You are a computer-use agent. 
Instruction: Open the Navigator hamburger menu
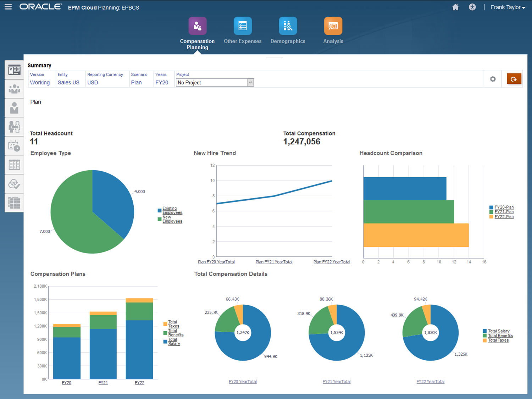click(x=8, y=7)
